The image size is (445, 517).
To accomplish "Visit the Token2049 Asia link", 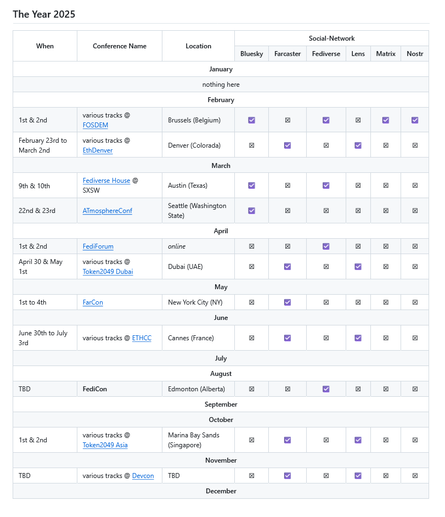I will pyautogui.click(x=105, y=445).
